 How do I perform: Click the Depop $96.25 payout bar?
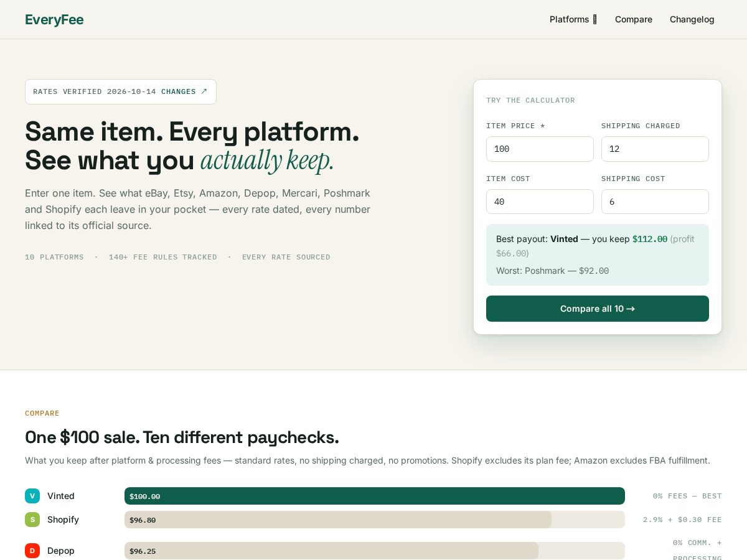pos(332,551)
